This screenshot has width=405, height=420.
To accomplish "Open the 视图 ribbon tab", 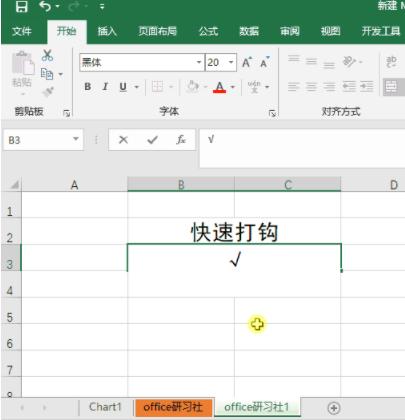I will click(330, 31).
